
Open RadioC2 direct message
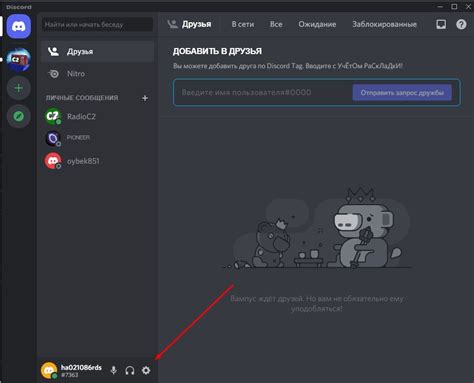coord(97,116)
